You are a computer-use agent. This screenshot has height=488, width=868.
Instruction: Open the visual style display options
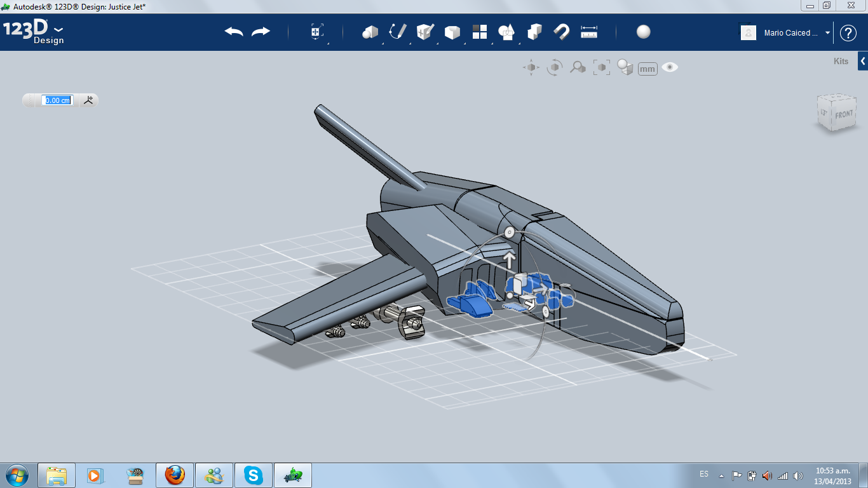coord(625,67)
